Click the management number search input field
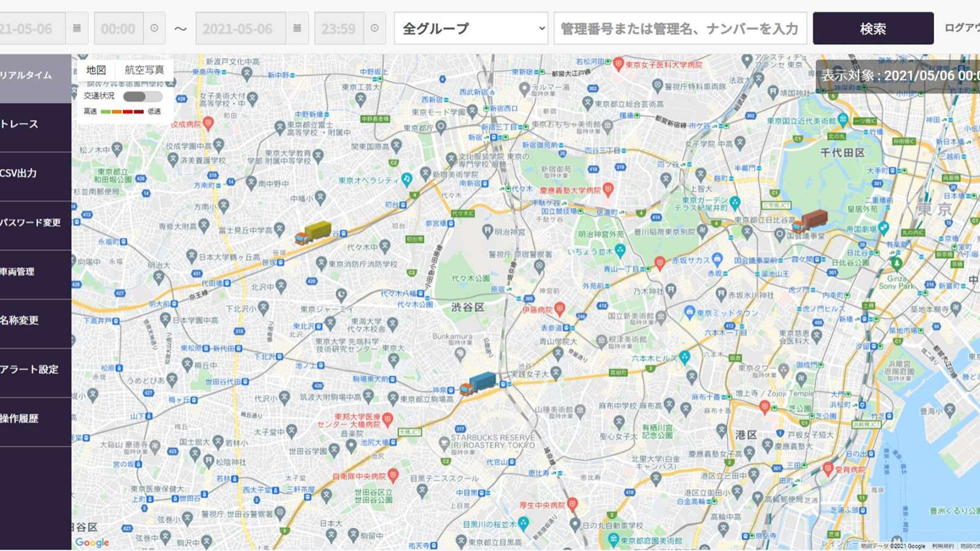The width and height of the screenshot is (980, 551). point(680,28)
